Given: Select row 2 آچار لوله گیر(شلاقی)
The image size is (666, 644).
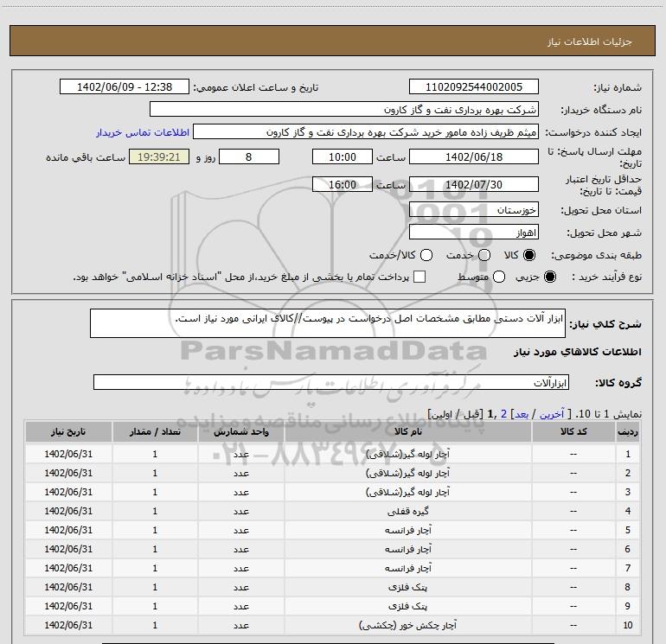Looking at the screenshot, I should [x=332, y=473].
